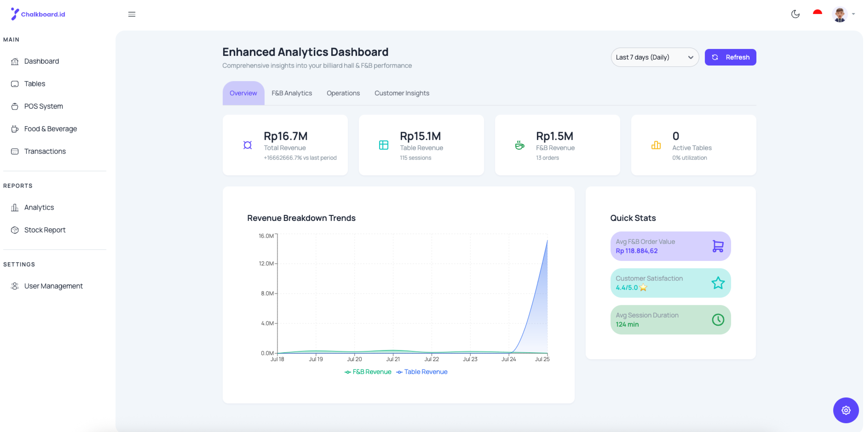868x432 pixels.
Task: Toggle dark mode with the moon icon
Action: 795,14
